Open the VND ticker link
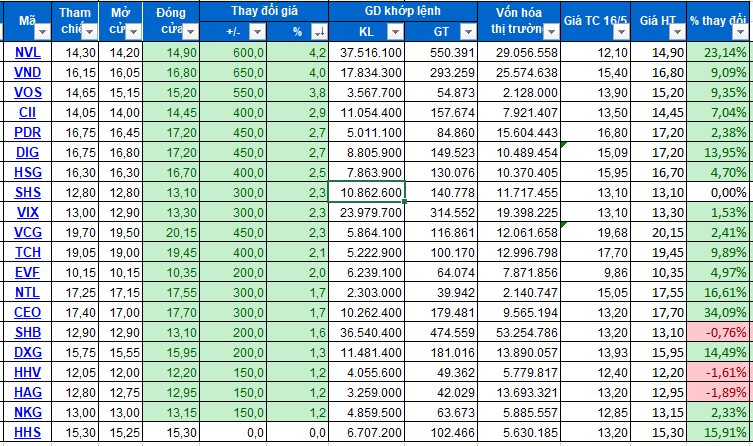Image resolution: width=753 pixels, height=446 pixels. tap(27, 72)
